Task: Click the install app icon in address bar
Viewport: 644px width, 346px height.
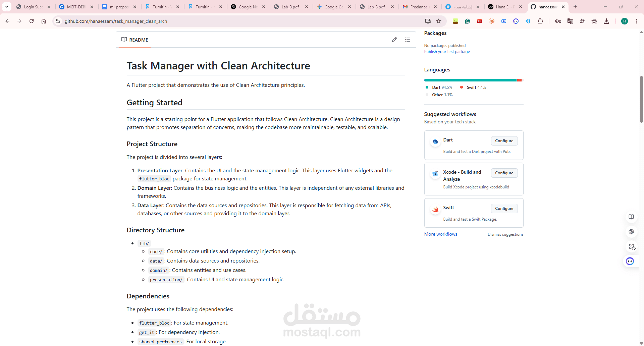Action: (x=428, y=21)
